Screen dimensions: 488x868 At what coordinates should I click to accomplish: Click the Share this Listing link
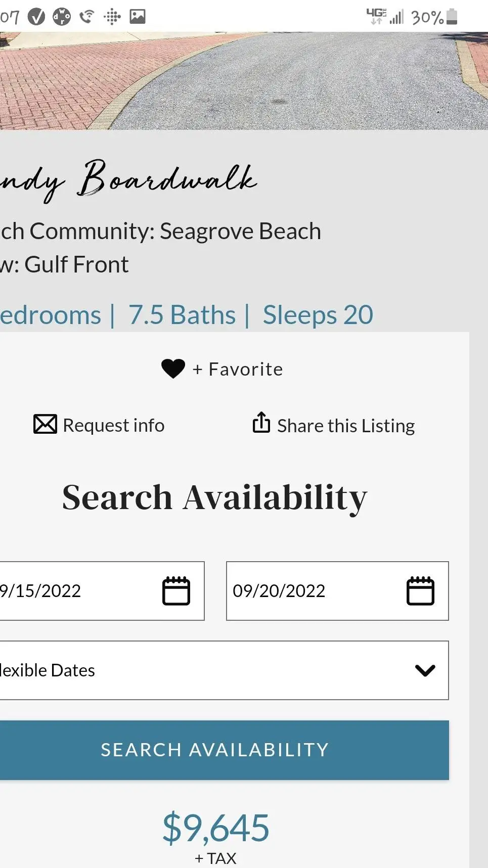click(x=346, y=426)
